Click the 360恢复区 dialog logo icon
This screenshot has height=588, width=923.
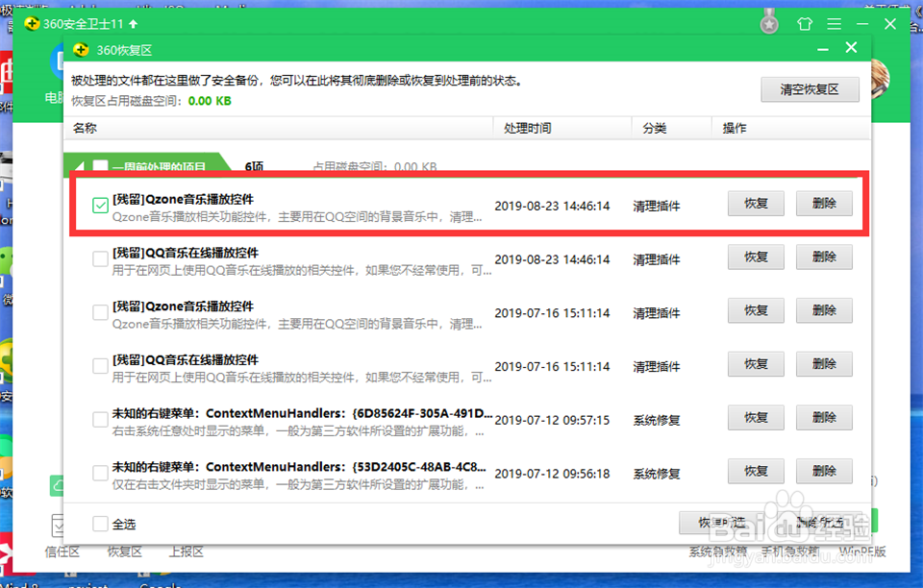pos(81,50)
